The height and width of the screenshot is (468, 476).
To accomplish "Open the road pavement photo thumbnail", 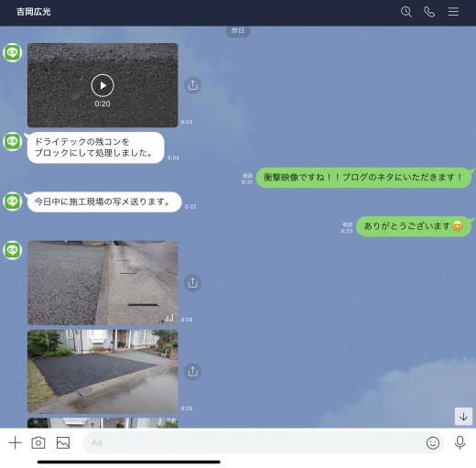I will pyautogui.click(x=103, y=283).
